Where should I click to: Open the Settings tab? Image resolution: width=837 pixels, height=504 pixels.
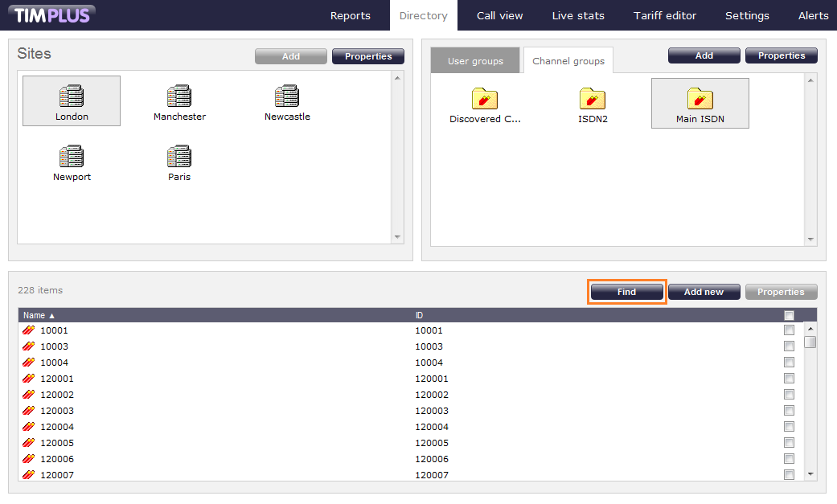coord(747,15)
